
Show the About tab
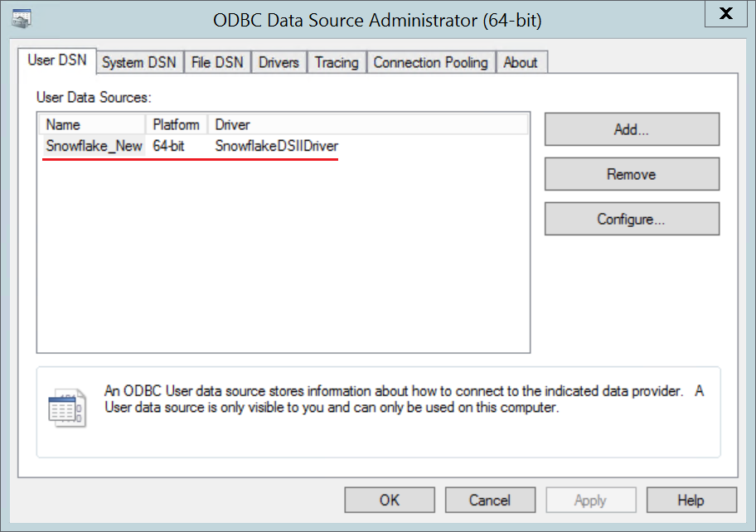tap(521, 62)
